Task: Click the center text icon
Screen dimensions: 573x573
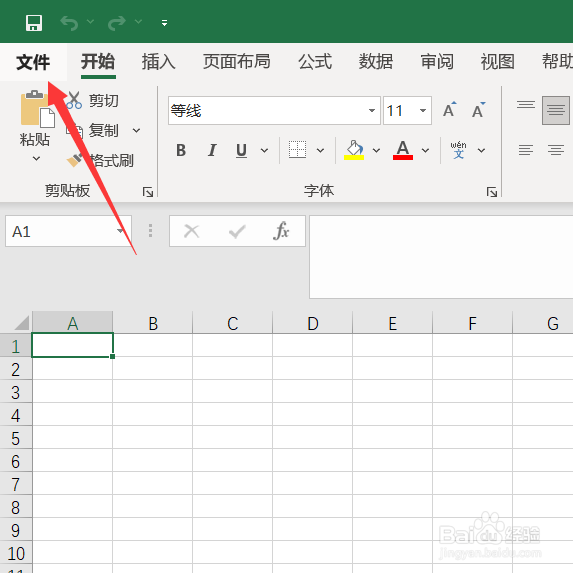Action: point(555,150)
